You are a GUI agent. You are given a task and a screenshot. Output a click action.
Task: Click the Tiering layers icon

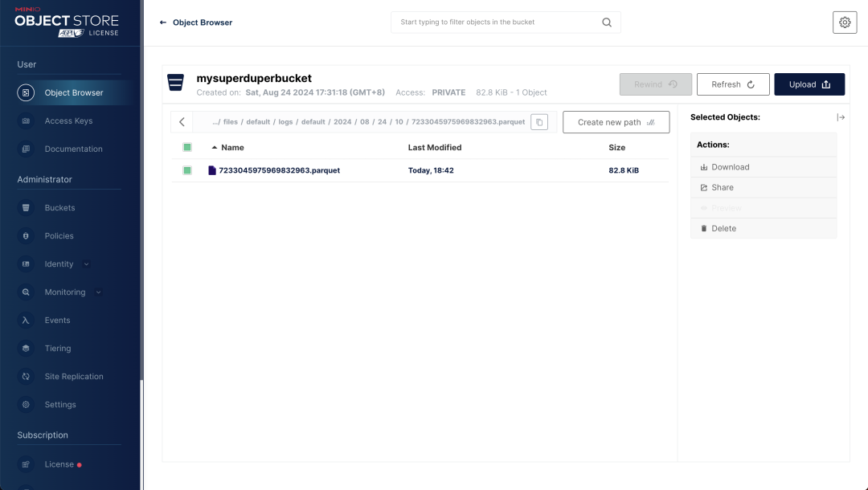(26, 349)
